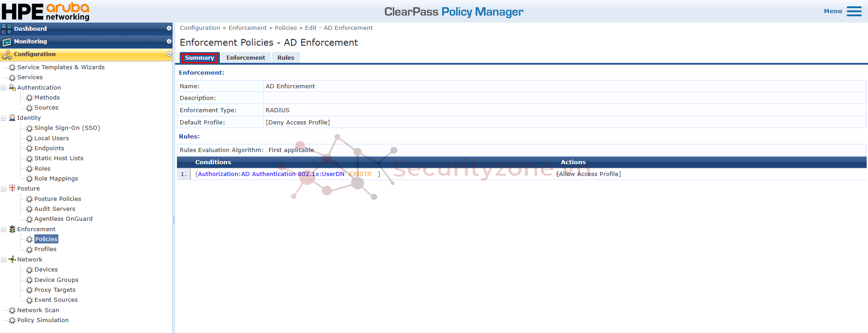Click the Actions column header
This screenshot has height=333, width=868.
tap(573, 162)
